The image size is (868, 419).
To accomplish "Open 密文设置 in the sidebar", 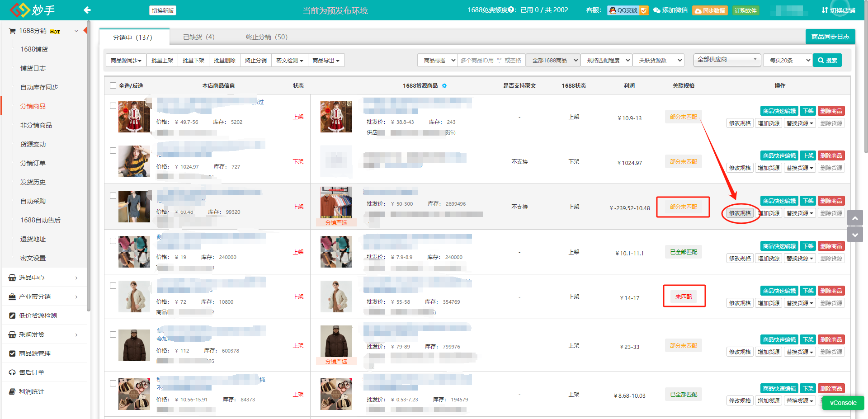I will pyautogui.click(x=33, y=258).
